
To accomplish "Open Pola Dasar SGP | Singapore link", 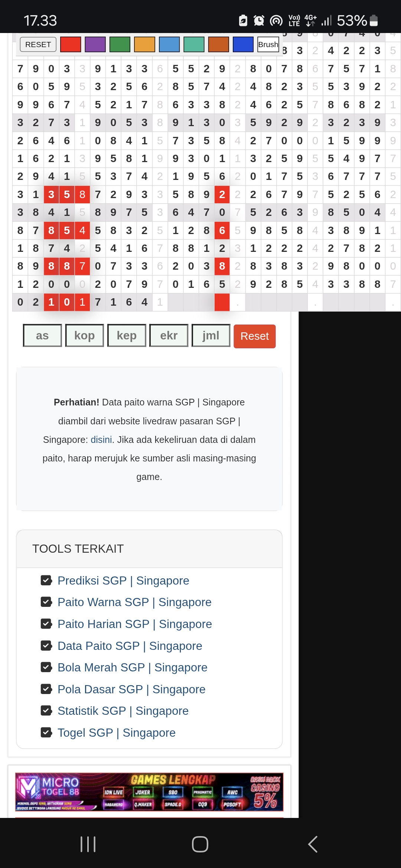I will tap(131, 689).
